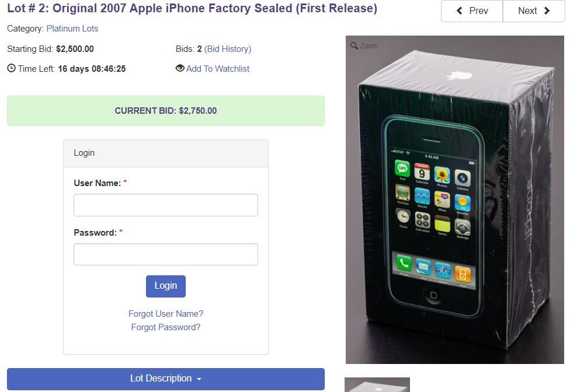Click the main sealed iPhone box image
This screenshot has width=570, height=392.
pyautogui.click(x=455, y=199)
